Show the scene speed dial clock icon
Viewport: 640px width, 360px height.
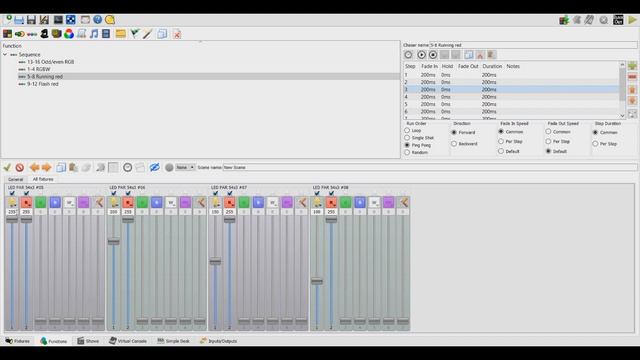point(127,167)
